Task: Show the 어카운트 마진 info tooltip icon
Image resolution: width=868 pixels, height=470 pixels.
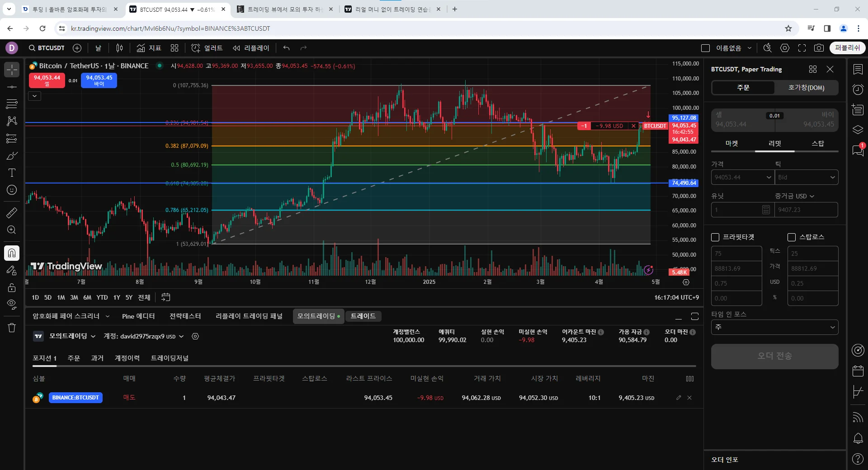Action: click(601, 332)
